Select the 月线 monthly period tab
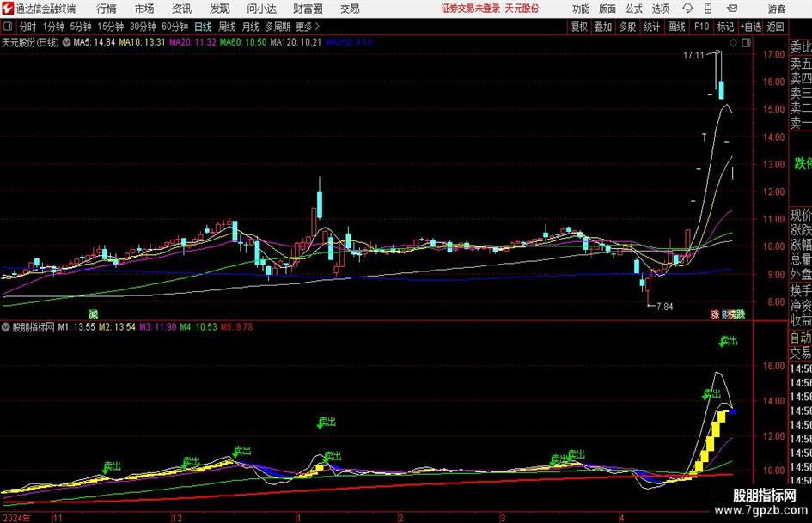Image resolution: width=812 pixels, height=523 pixels. pyautogui.click(x=250, y=27)
